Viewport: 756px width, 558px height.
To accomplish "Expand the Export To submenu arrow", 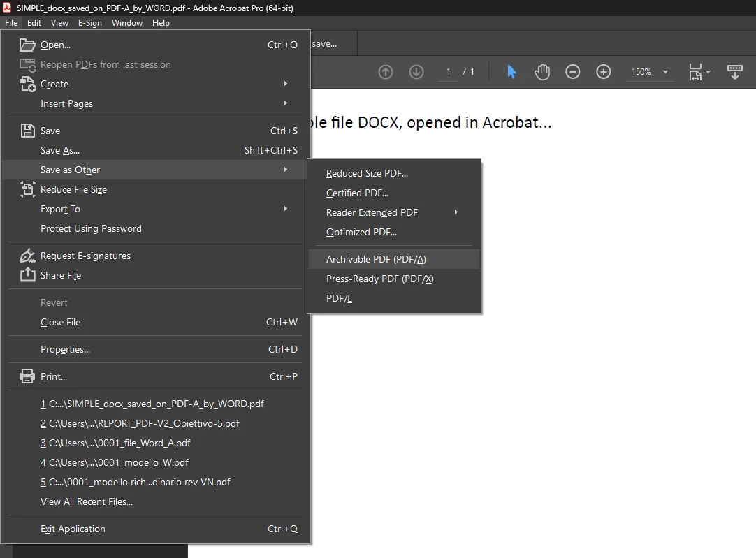I will (286, 209).
